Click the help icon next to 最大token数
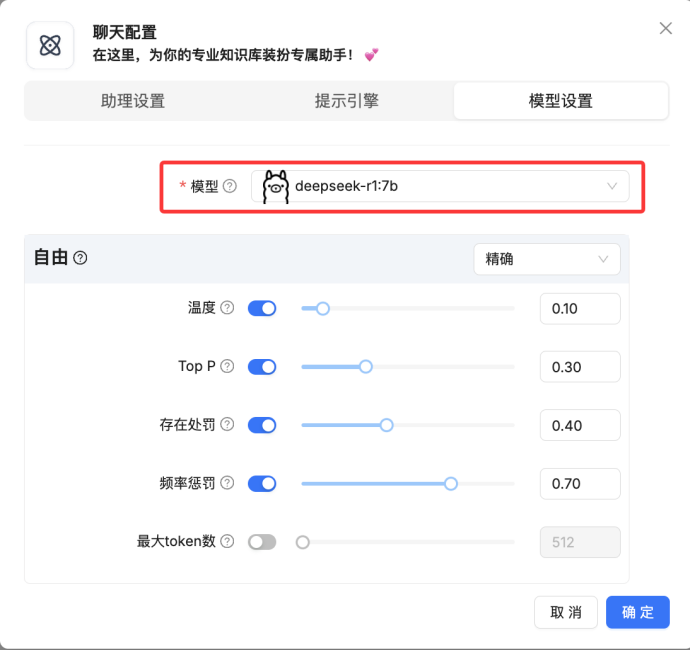This screenshot has width=690, height=650. point(227,541)
